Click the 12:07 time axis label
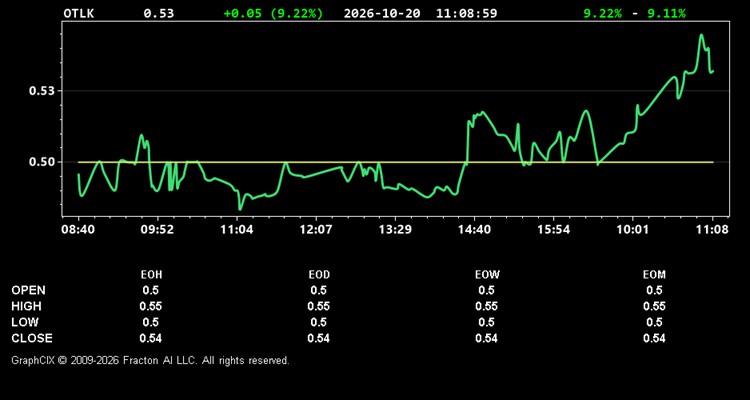The width and height of the screenshot is (750, 400). [316, 230]
